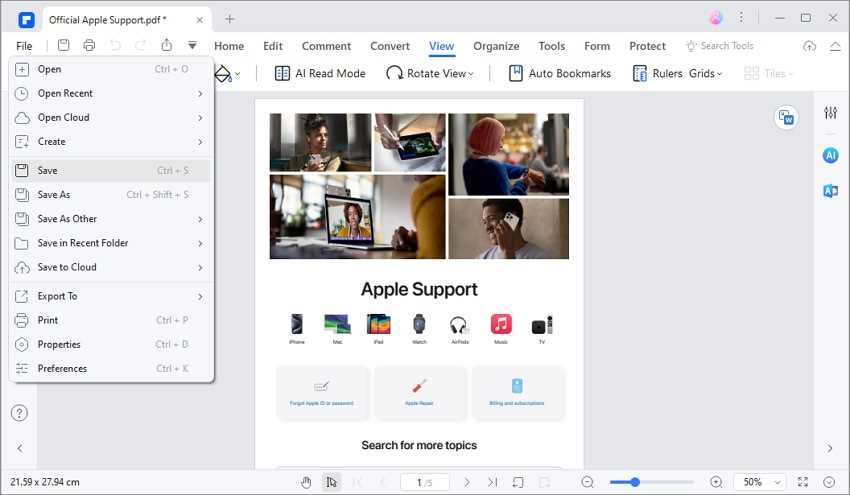Expand the right panel arrow

830,448
